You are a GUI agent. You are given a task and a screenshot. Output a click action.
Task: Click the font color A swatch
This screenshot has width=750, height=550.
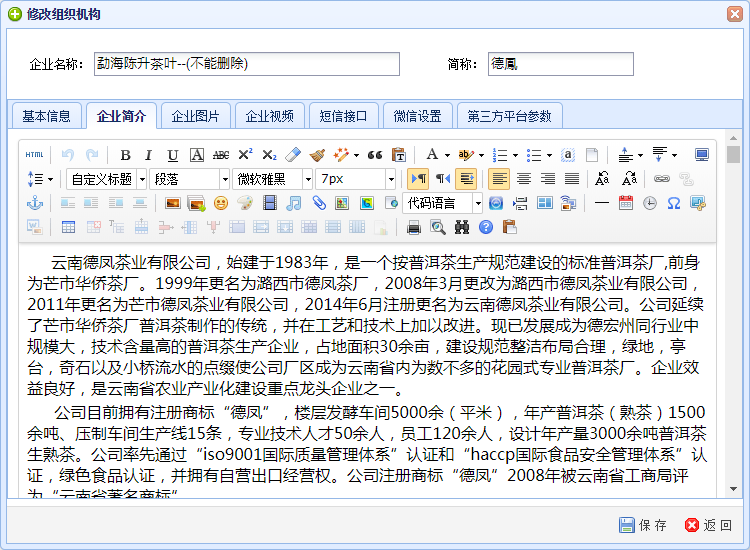(x=432, y=154)
